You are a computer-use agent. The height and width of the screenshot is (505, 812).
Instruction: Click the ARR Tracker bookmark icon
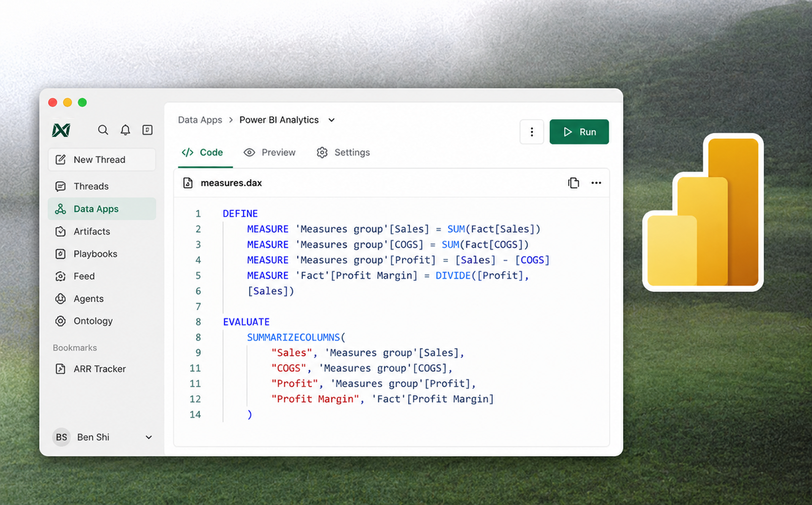coord(61,369)
